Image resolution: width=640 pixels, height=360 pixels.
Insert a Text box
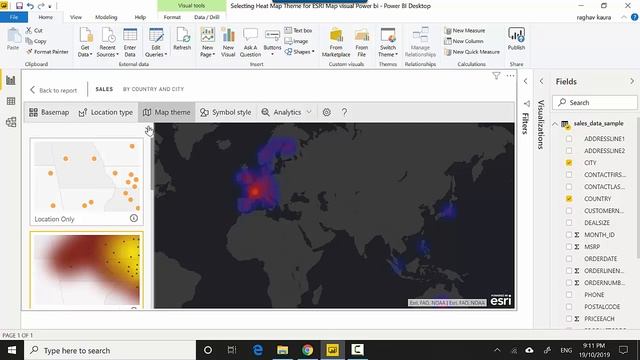[298, 30]
